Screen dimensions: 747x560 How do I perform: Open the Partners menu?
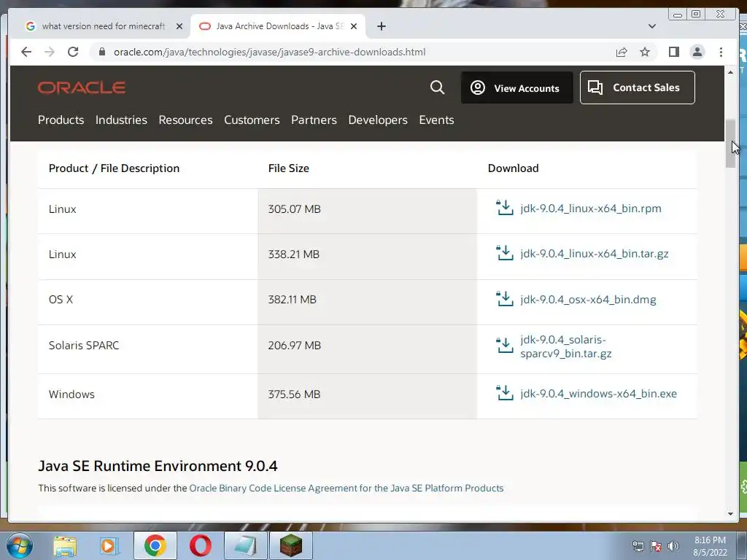pyautogui.click(x=314, y=120)
